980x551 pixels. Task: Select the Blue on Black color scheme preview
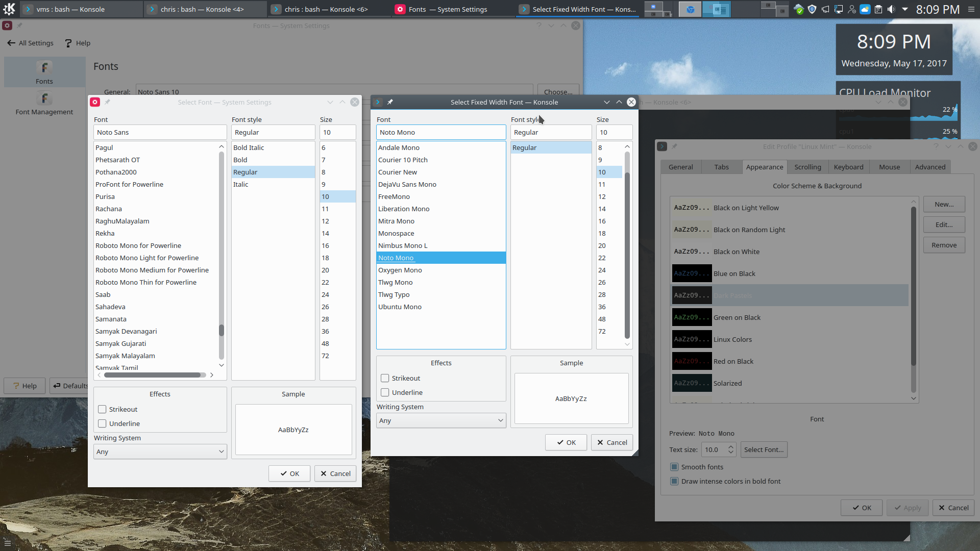tap(692, 273)
